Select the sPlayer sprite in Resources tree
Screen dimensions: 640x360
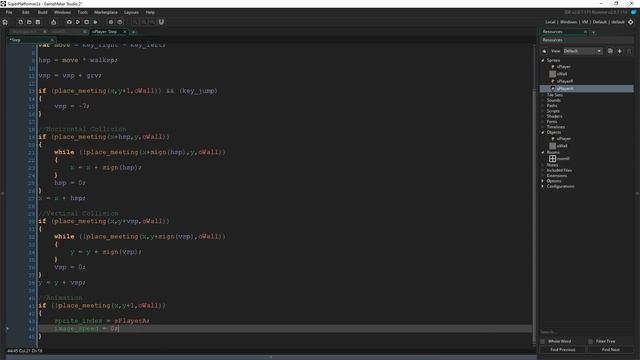(564, 67)
